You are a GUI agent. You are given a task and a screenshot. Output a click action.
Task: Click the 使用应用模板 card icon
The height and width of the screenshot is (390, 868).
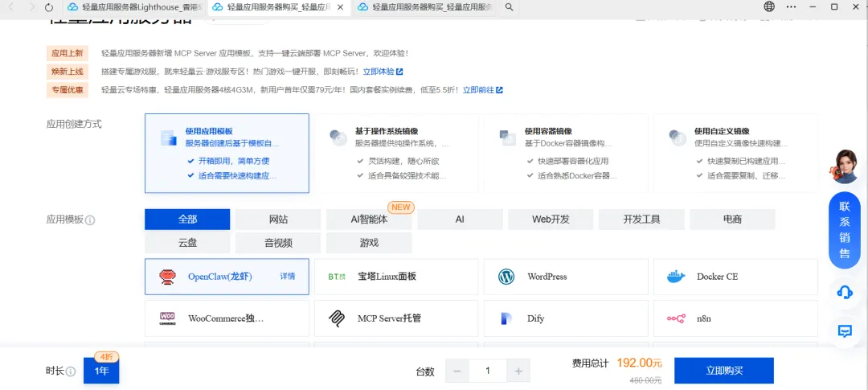point(168,138)
